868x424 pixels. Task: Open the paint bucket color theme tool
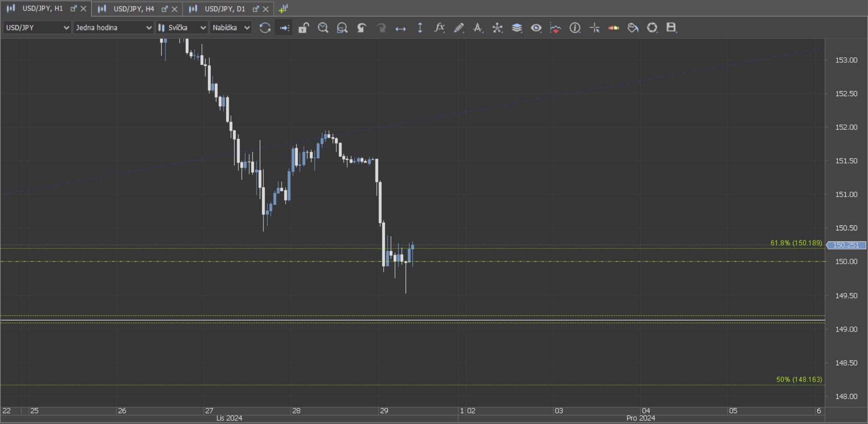point(633,28)
